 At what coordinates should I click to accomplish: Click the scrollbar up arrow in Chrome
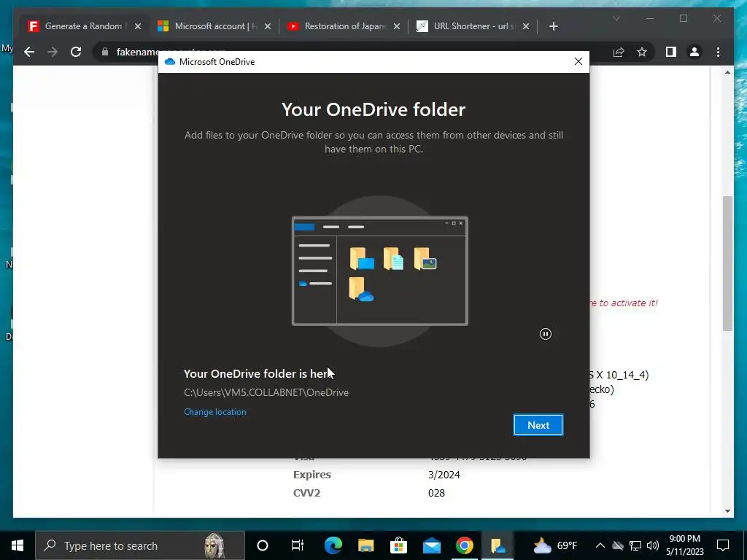click(x=727, y=72)
